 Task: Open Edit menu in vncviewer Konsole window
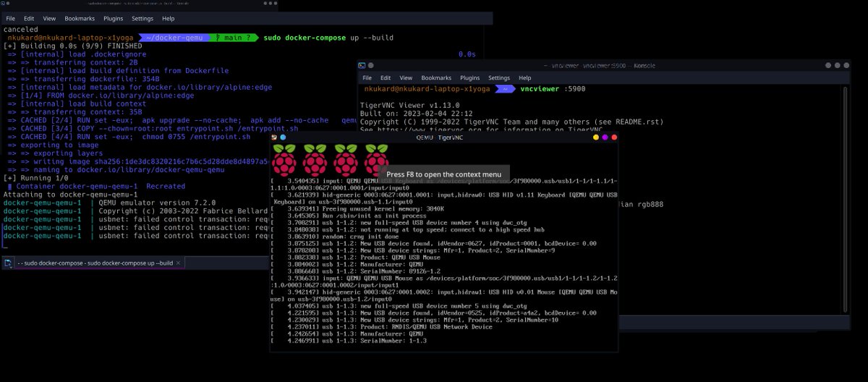coord(386,77)
